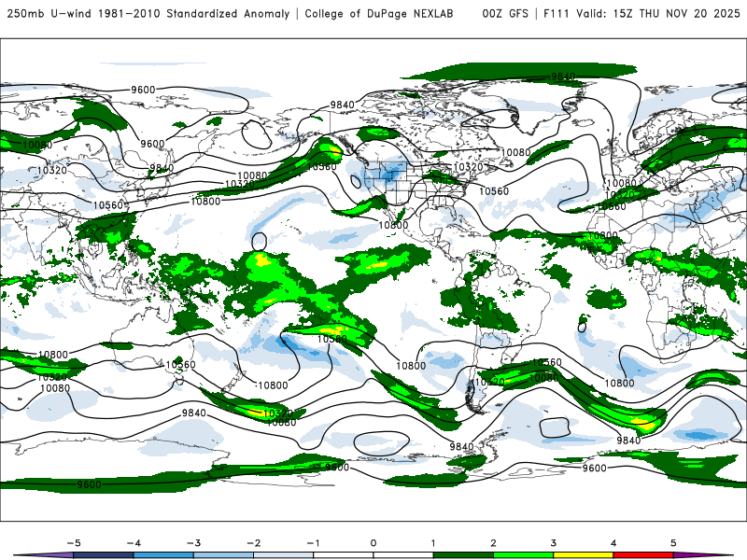Click the '10800' contour label over Mexico

coord(393,225)
